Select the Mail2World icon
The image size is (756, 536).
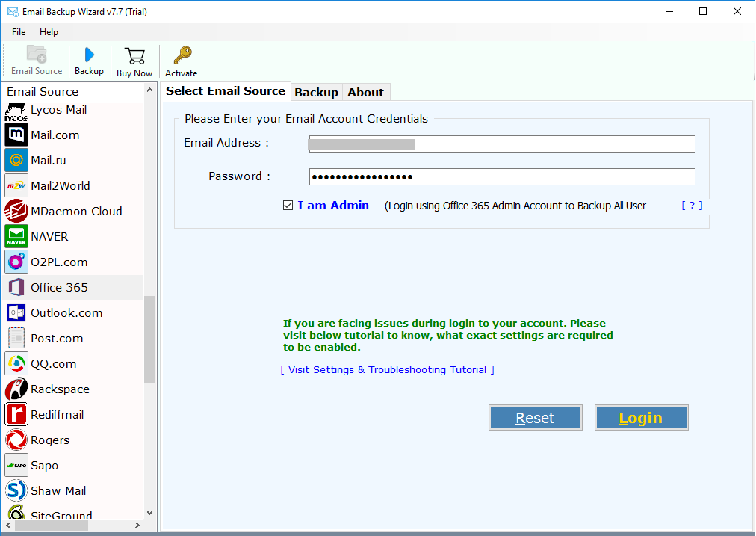tap(16, 185)
